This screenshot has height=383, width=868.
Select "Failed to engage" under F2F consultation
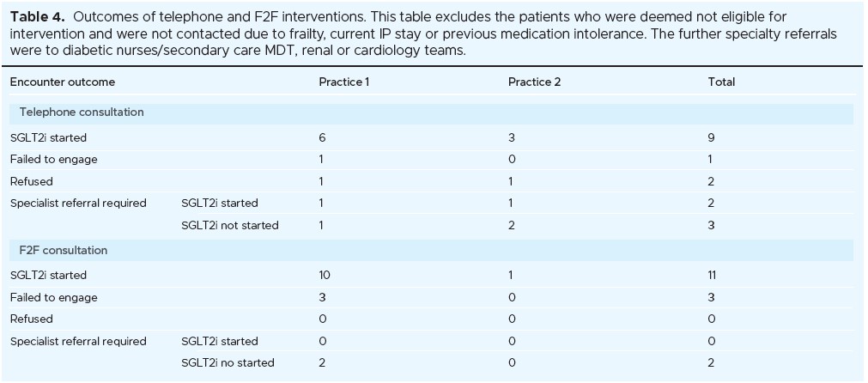[53, 298]
